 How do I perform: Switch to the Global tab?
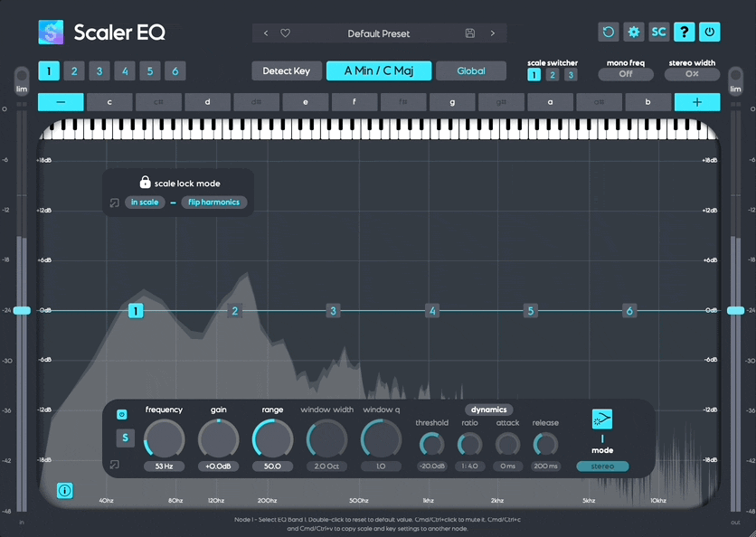coord(470,71)
